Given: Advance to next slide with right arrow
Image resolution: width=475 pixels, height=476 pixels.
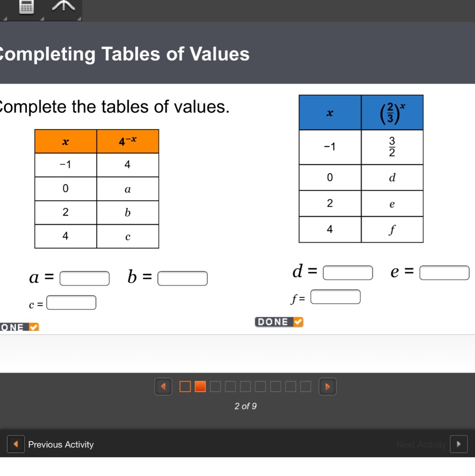Looking at the screenshot, I should tap(328, 387).
